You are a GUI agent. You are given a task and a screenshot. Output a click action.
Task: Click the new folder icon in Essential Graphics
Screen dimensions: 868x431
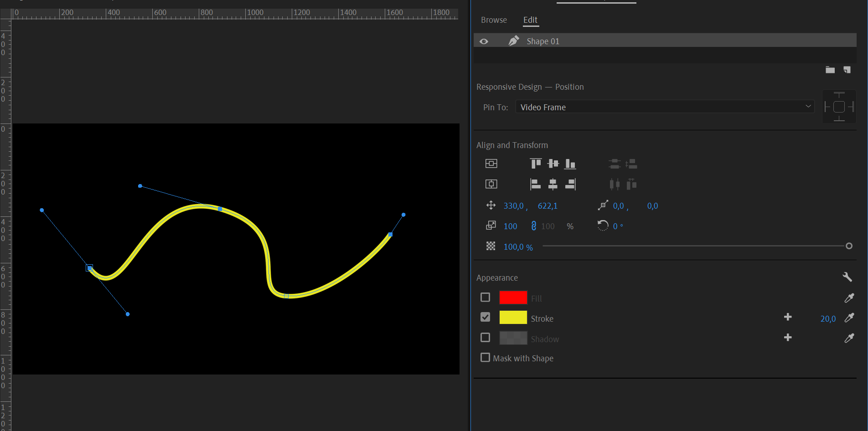pos(830,70)
